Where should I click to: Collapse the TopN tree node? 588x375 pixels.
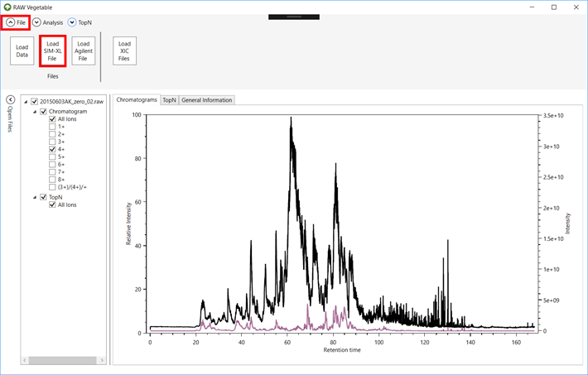pos(35,197)
